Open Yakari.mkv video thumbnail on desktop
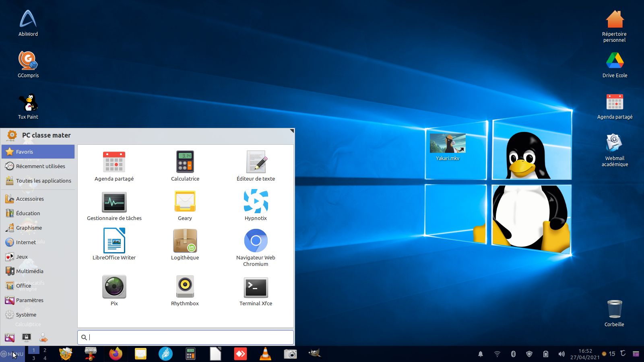Viewport: 644px width, 362px height. point(448,147)
